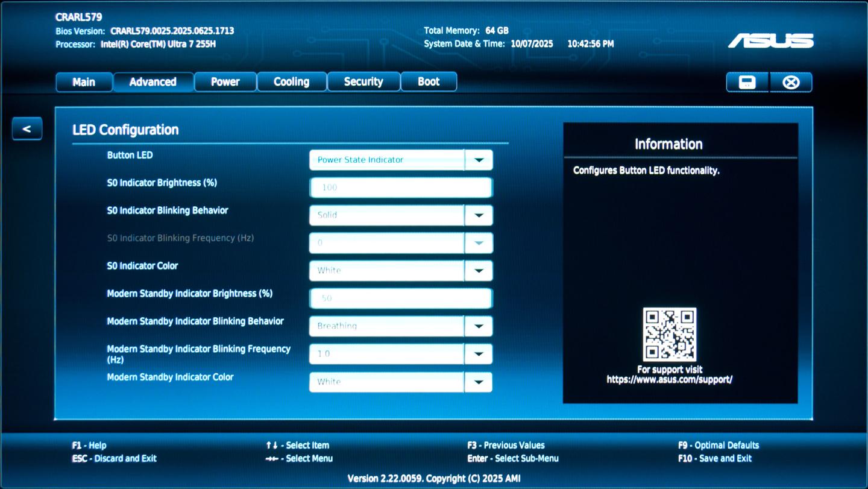Switch to the Main tab
The image size is (868, 489).
[84, 82]
